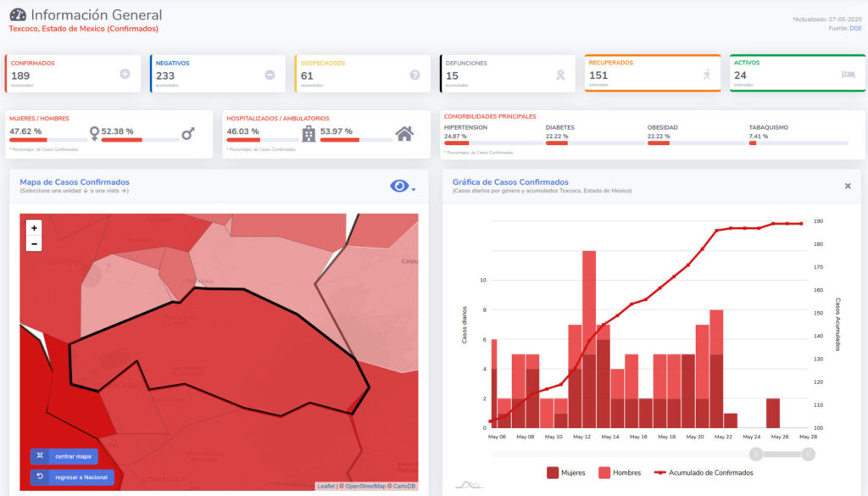
Task: Click the bed icon on Activos card
Action: 849,75
